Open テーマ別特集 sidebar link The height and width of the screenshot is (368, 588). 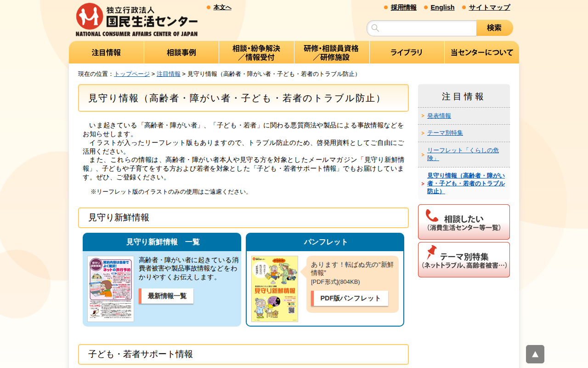(x=445, y=133)
